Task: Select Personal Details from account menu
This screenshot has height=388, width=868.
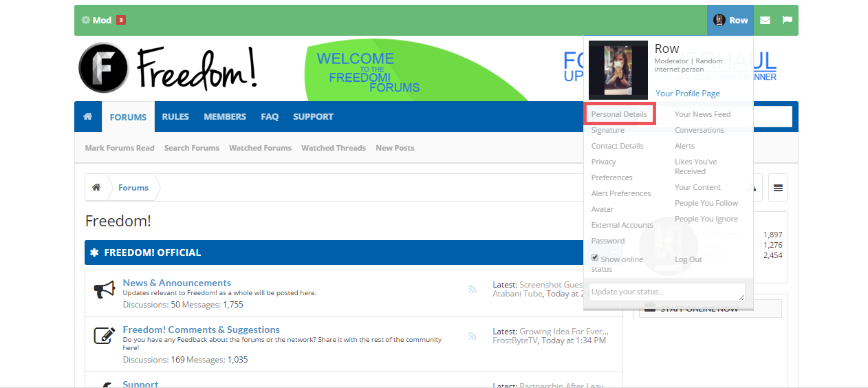Action: (619, 114)
